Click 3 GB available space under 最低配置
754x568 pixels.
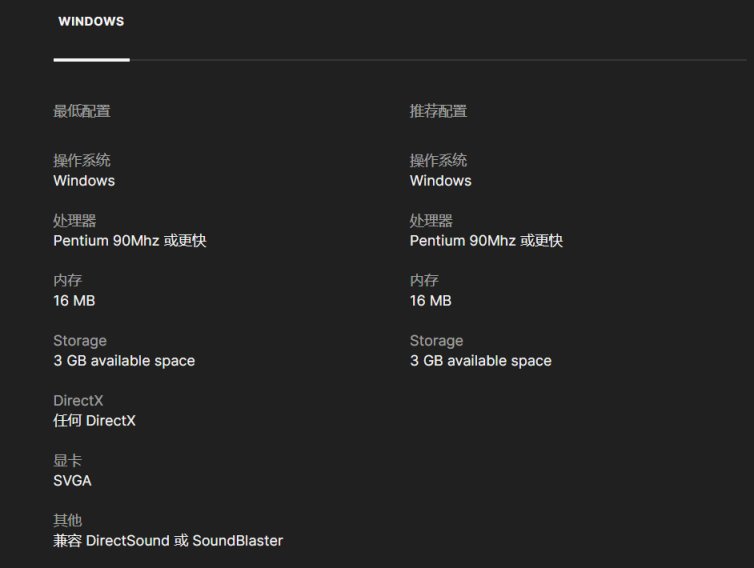click(x=124, y=361)
